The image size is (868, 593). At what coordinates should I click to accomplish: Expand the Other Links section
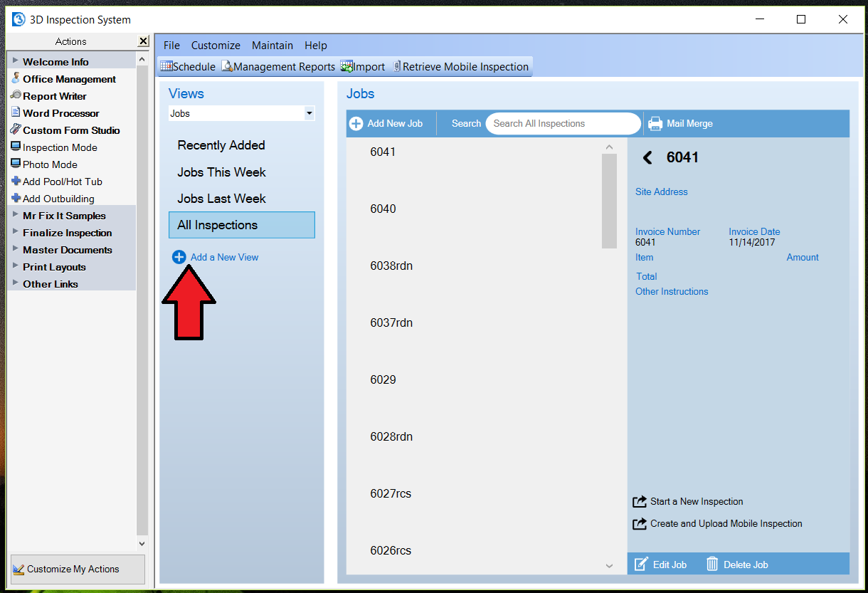pos(16,283)
